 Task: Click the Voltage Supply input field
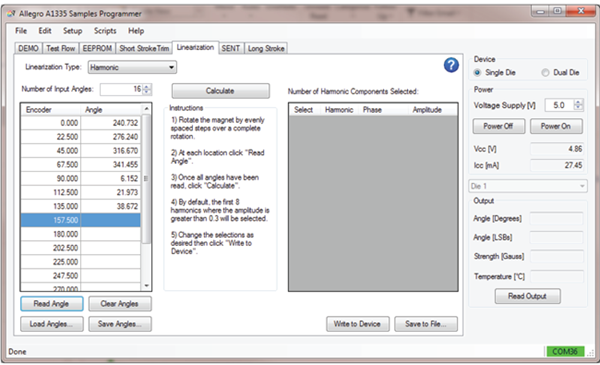559,105
